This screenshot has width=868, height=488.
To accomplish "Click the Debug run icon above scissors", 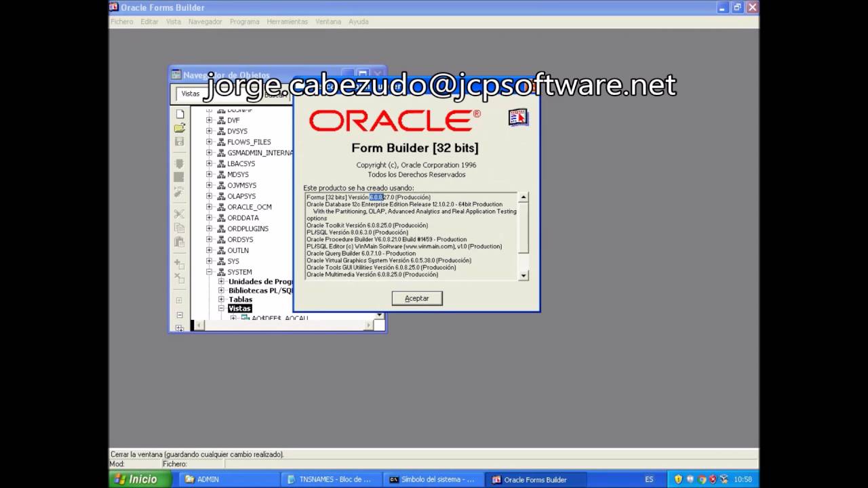I will coord(180,192).
